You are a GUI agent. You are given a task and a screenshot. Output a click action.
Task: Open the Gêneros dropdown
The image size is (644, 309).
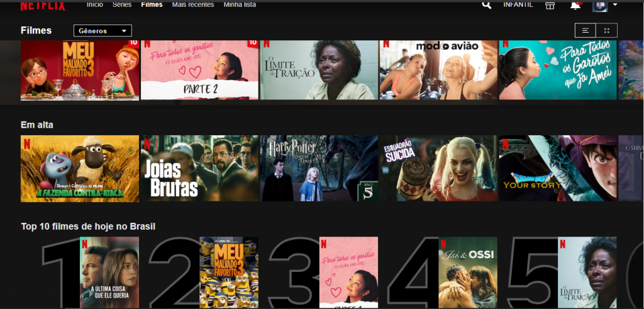click(x=103, y=31)
